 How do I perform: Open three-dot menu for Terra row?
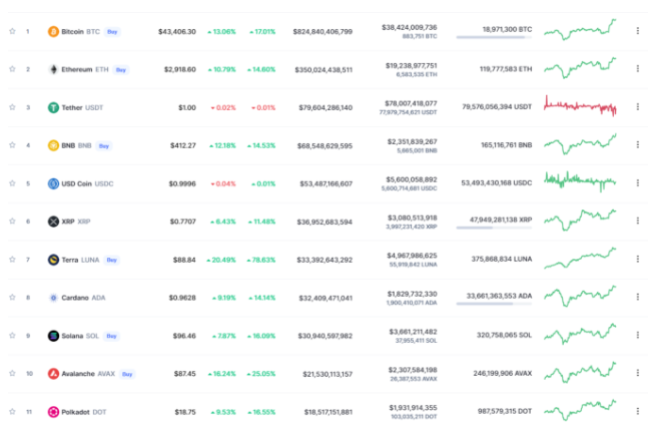[637, 259]
